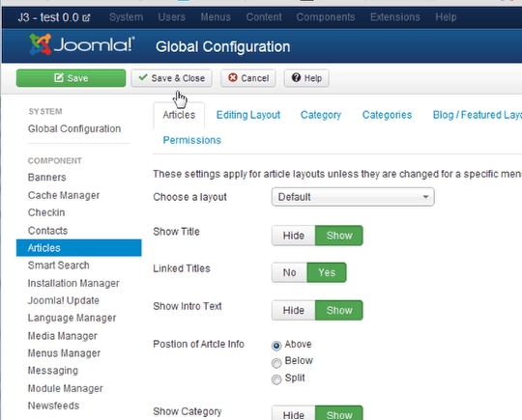Image resolution: width=522 pixels, height=420 pixels.
Task: Set Show Intro Text to Show
Action: [x=339, y=310]
